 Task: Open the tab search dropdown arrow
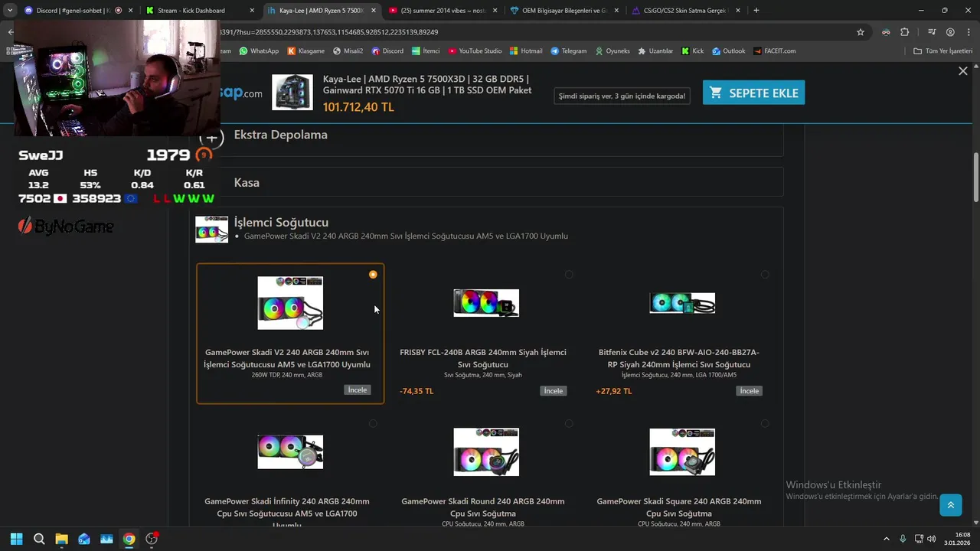10,11
